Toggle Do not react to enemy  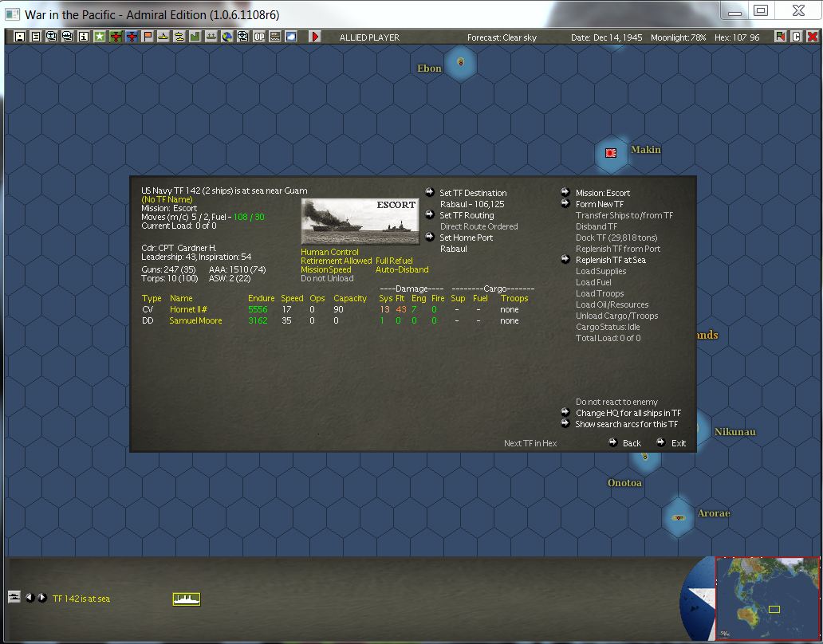coord(616,402)
